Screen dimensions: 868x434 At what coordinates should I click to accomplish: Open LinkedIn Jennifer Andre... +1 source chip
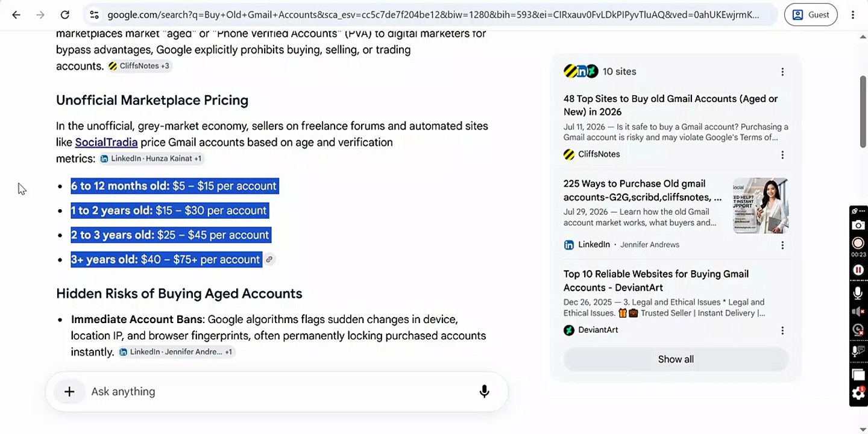coord(177,352)
